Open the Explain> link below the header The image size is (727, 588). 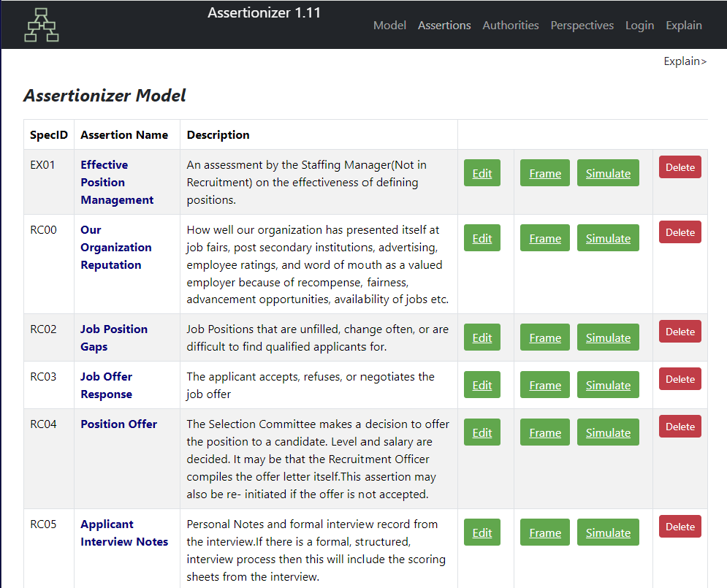point(685,61)
